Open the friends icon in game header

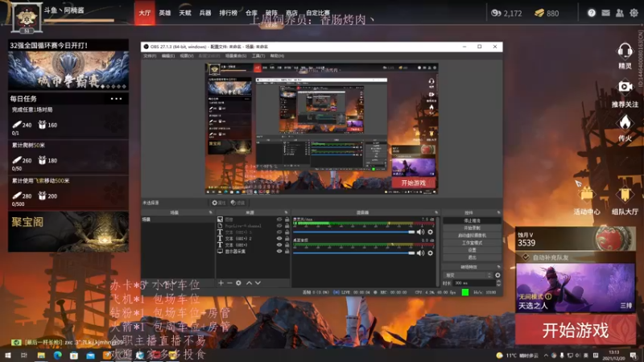pyautogui.click(x=619, y=13)
